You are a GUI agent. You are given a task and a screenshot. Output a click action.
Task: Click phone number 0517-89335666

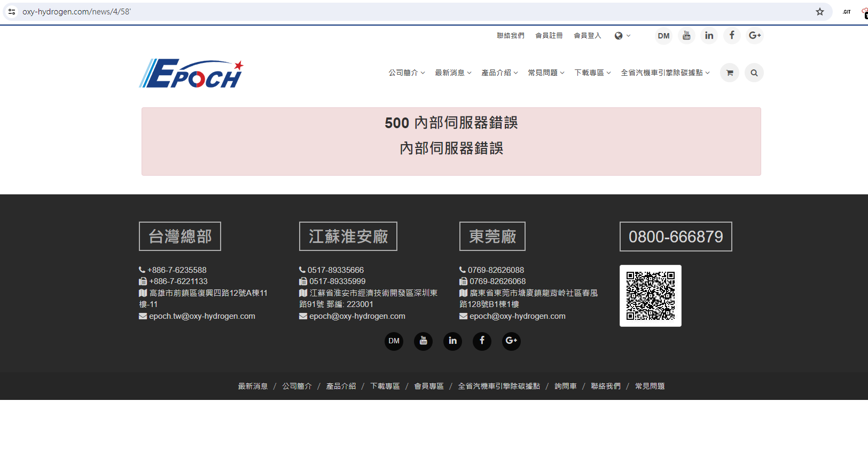click(335, 270)
